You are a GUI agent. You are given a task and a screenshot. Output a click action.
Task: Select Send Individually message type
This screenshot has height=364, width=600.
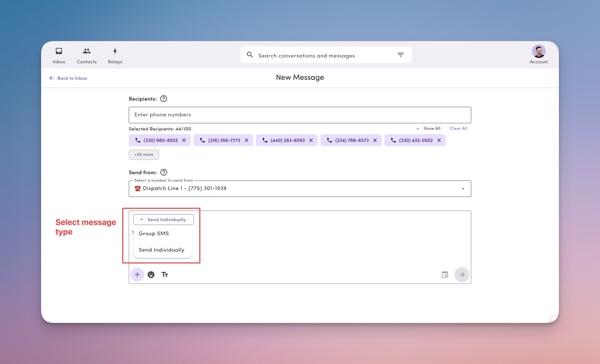(x=161, y=250)
